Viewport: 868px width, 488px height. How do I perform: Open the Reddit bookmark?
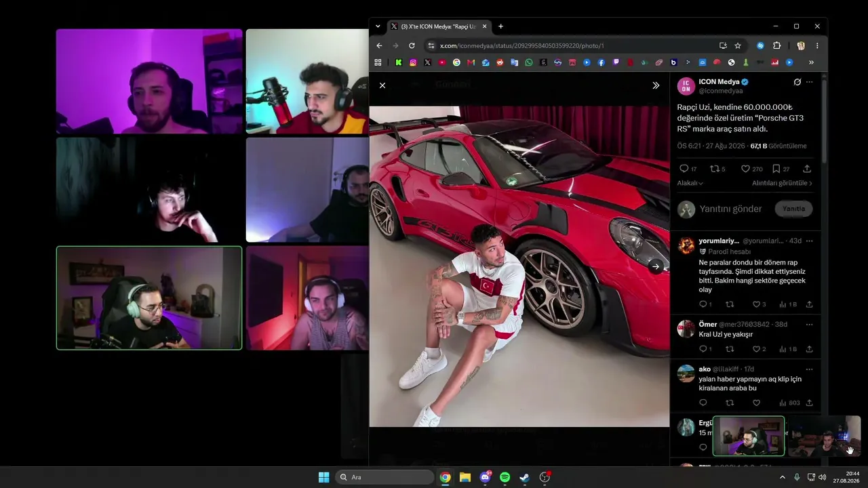[x=500, y=62]
